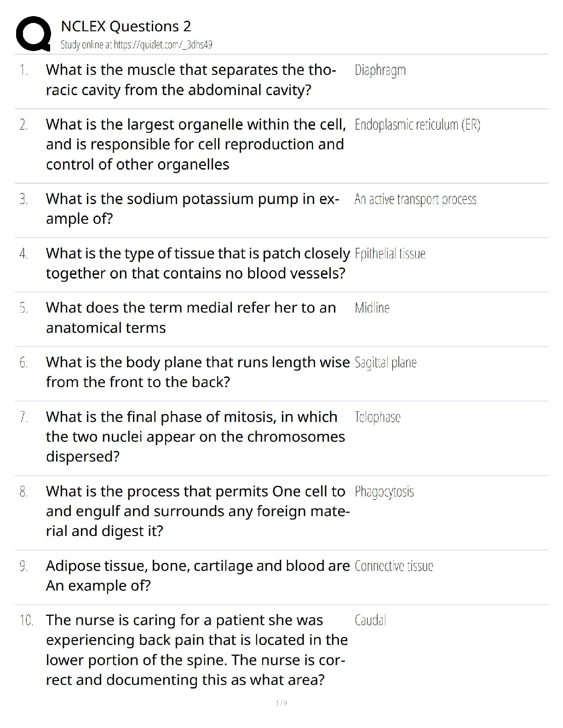Click the answer Diaphragm
The width and height of the screenshot is (563, 728).
pos(380,70)
